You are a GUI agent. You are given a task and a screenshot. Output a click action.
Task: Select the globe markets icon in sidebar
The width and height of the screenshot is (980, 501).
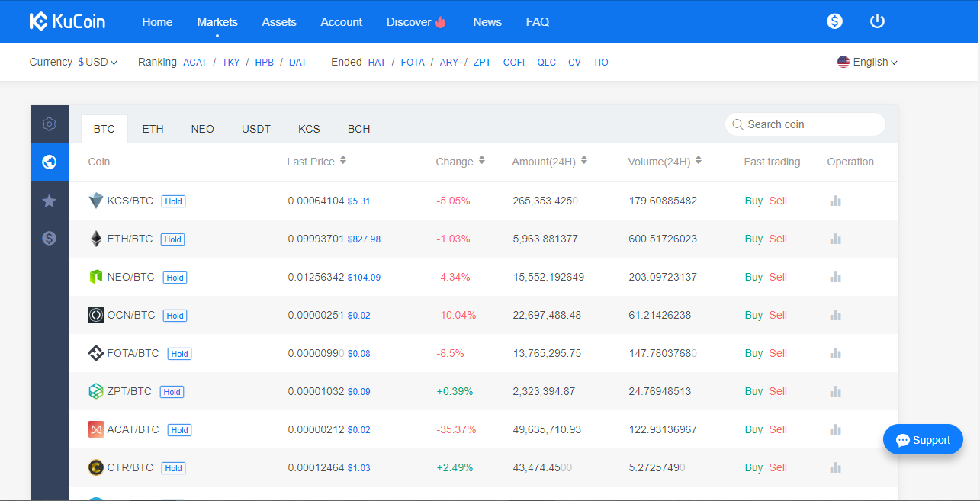tap(50, 162)
